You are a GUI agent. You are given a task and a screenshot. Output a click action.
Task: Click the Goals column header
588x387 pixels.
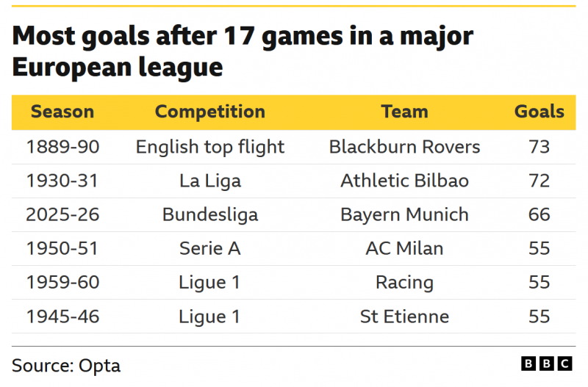click(x=539, y=112)
